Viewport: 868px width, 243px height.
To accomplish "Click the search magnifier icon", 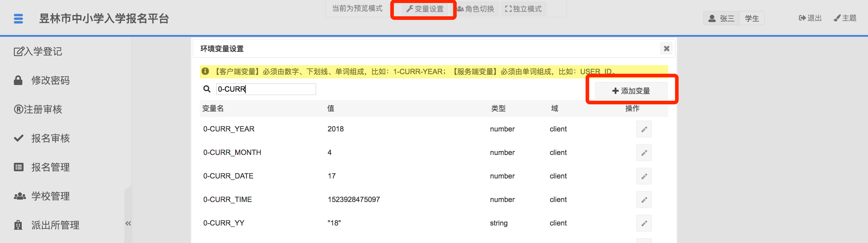I will [206, 89].
